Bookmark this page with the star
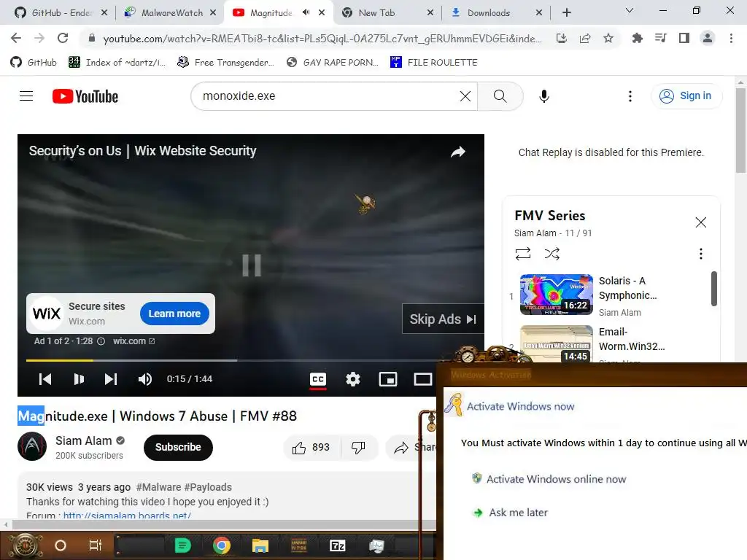 (x=608, y=38)
